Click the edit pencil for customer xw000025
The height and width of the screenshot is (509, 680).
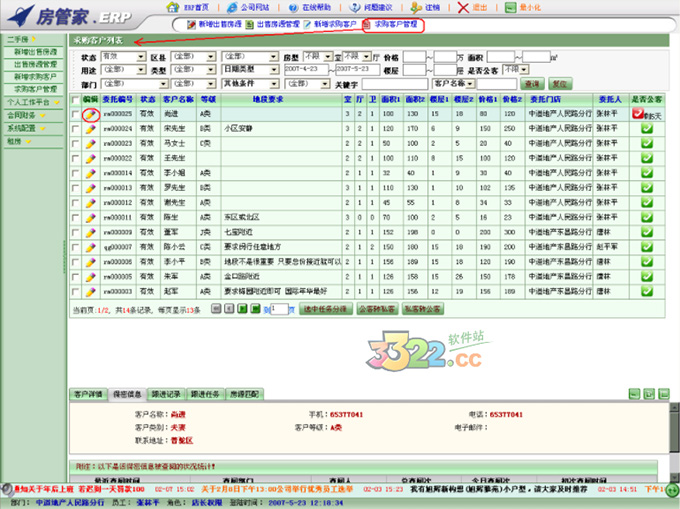point(90,115)
